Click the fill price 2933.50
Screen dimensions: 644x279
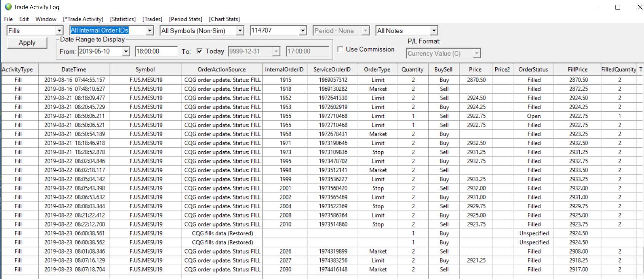[x=579, y=170]
